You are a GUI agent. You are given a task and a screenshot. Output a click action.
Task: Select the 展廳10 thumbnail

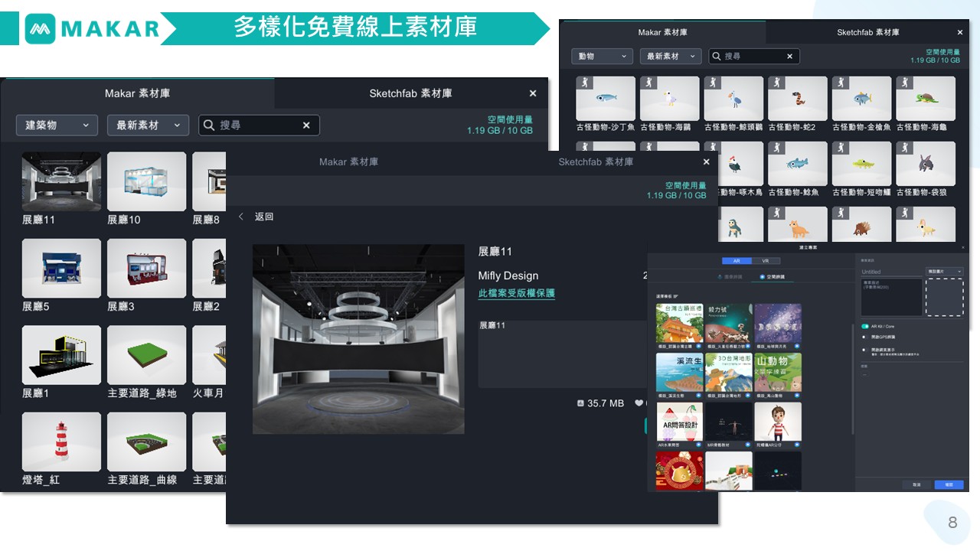click(146, 181)
